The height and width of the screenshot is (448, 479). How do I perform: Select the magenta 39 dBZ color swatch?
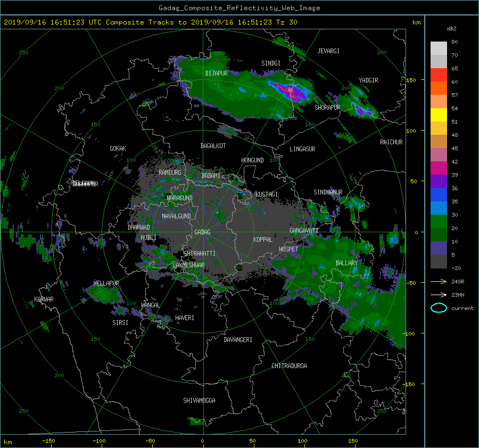[x=439, y=168]
